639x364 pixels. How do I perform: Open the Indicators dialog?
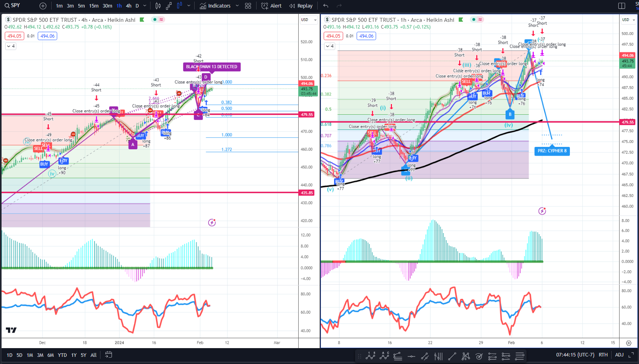(215, 6)
